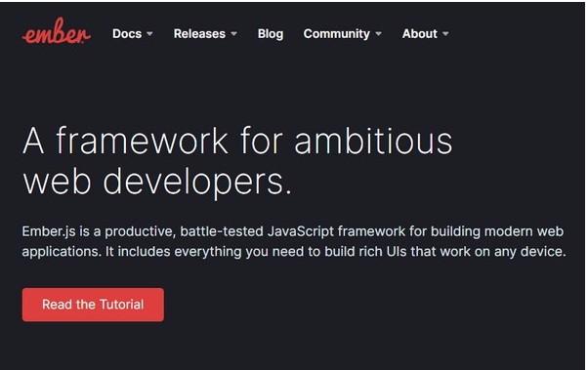Expand the Docs dropdown arrow
Viewport: 588px width, 370px height.
[149, 34]
